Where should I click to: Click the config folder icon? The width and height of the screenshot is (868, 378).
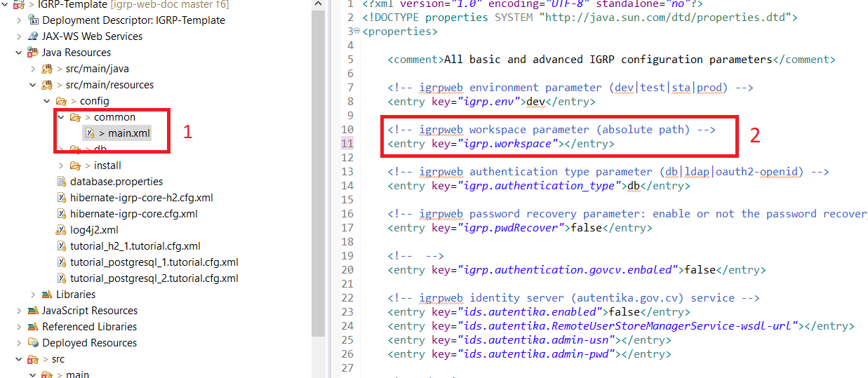click(x=61, y=101)
